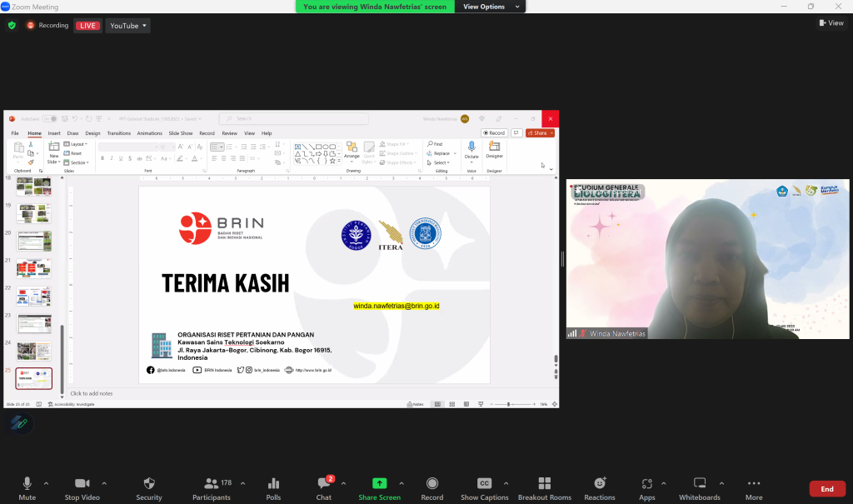This screenshot has height=504, width=853.
Task: Open the Transitions ribbon tab
Action: (x=118, y=133)
